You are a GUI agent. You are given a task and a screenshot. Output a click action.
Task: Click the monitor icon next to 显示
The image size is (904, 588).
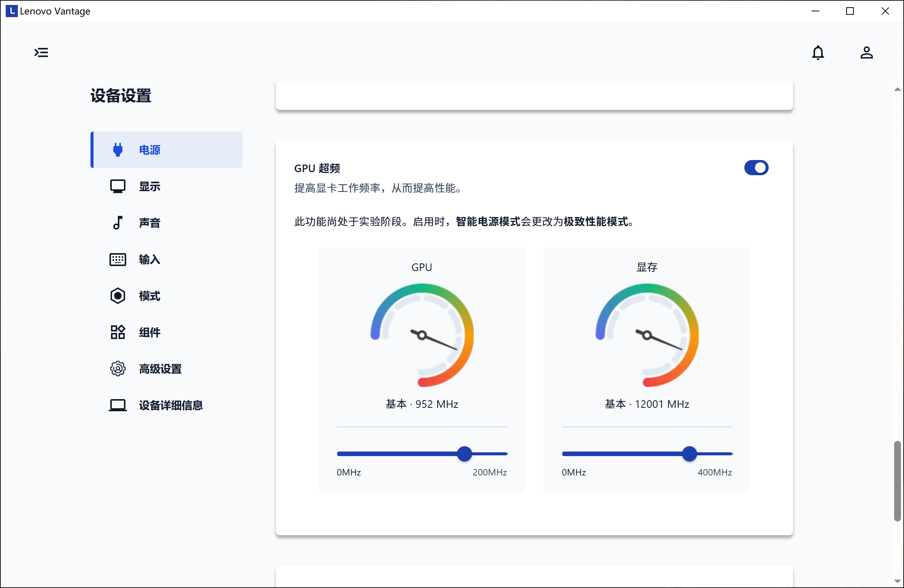(x=118, y=186)
